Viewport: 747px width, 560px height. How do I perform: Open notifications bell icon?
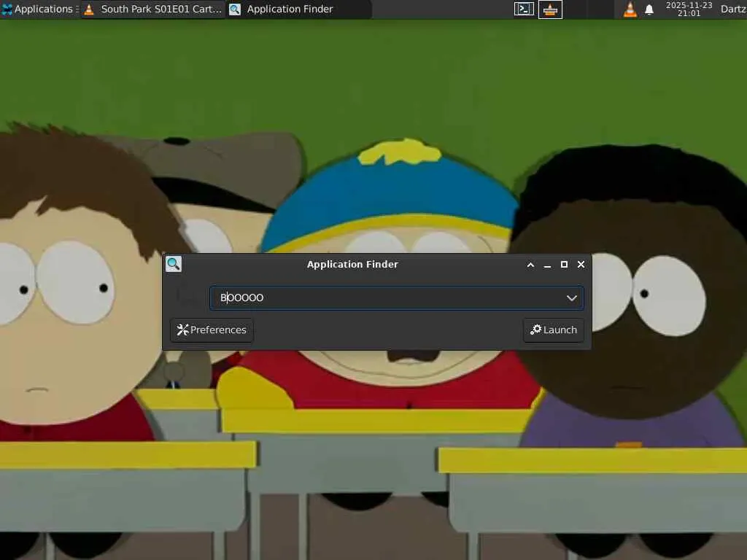pyautogui.click(x=649, y=9)
